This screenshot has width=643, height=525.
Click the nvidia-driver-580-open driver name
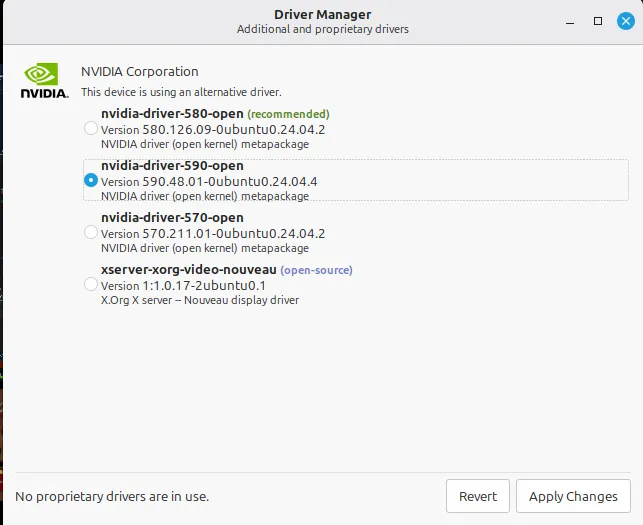pyautogui.click(x=172, y=114)
